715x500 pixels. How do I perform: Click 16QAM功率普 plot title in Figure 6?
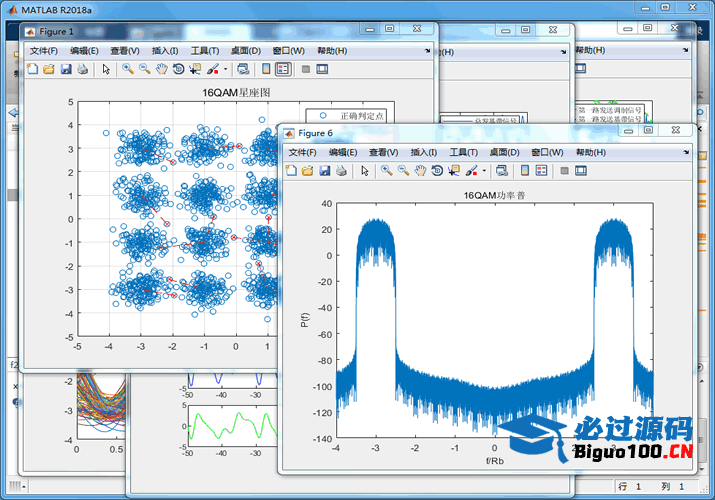(495, 196)
